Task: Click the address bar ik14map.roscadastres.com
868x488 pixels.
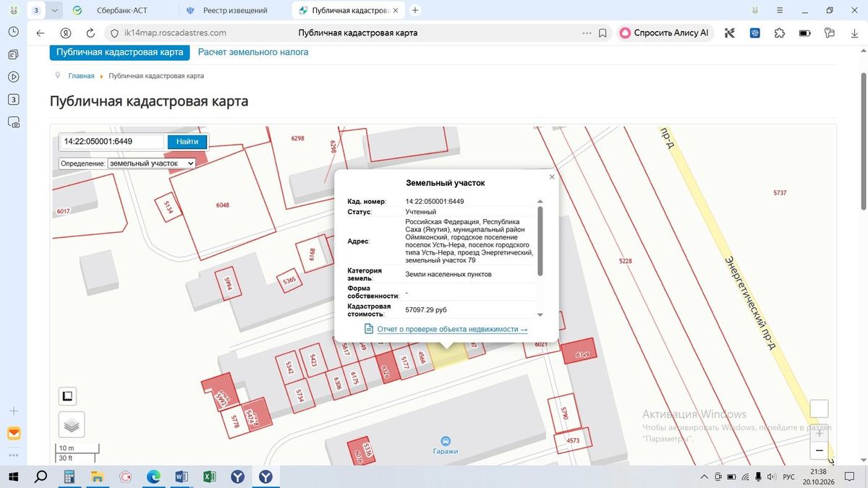Action: coord(175,33)
